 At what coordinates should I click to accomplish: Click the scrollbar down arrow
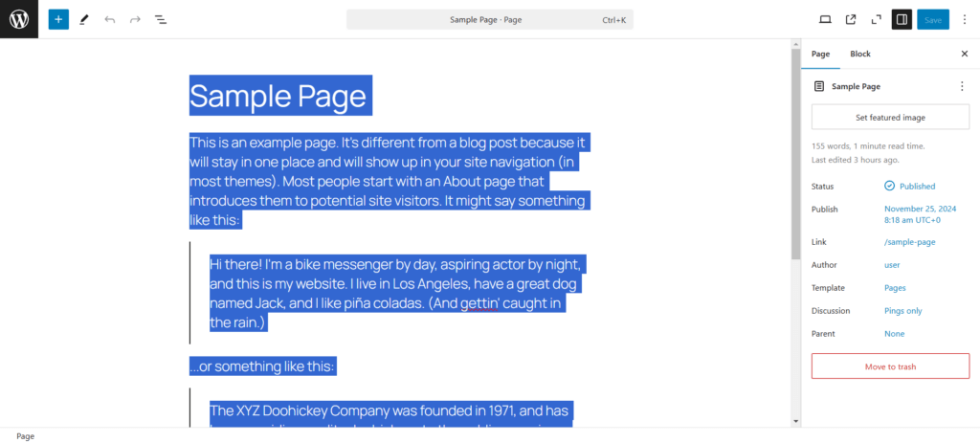coord(795,422)
